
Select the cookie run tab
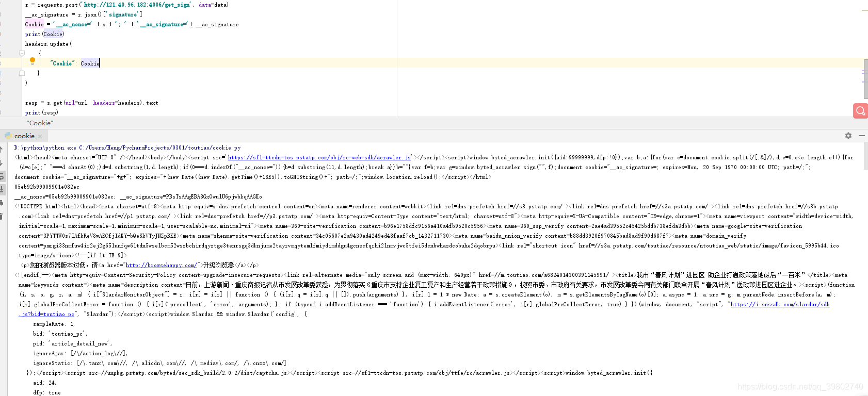point(24,136)
